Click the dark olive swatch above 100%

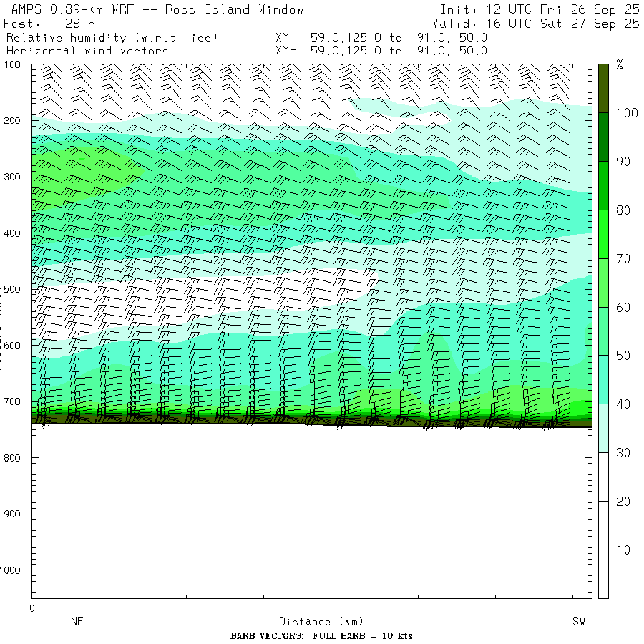[x=603, y=87]
